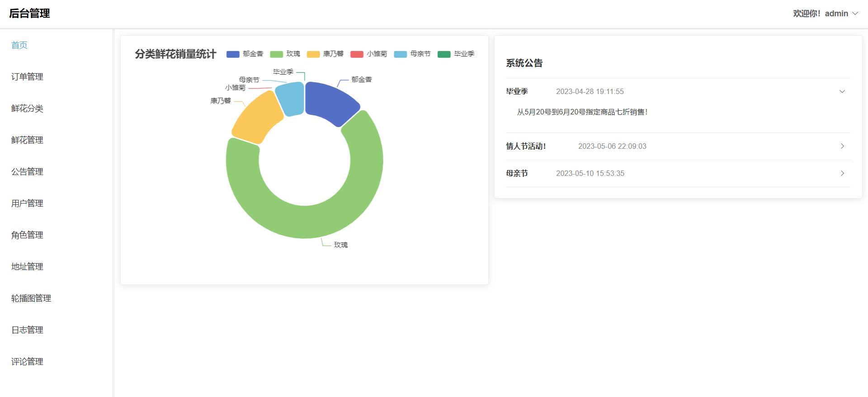Open 公告管理 sidebar entry
The height and width of the screenshot is (397, 868).
click(x=27, y=171)
